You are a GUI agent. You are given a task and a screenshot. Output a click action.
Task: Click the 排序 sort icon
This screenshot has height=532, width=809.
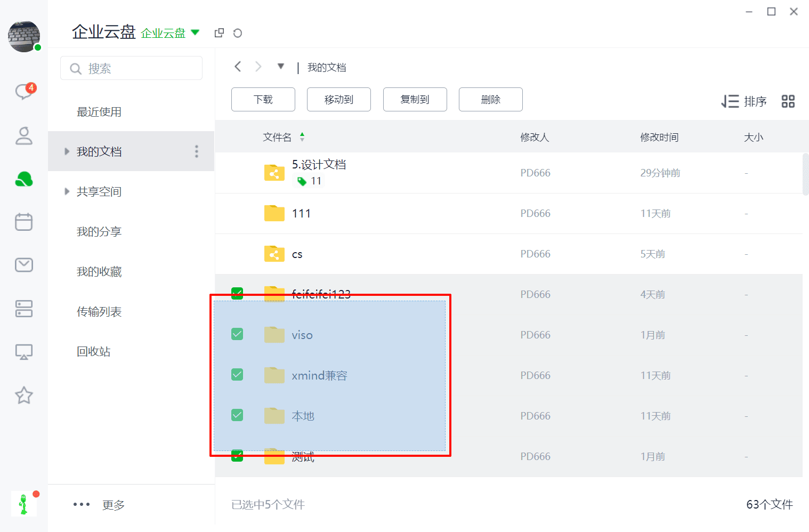(730, 101)
